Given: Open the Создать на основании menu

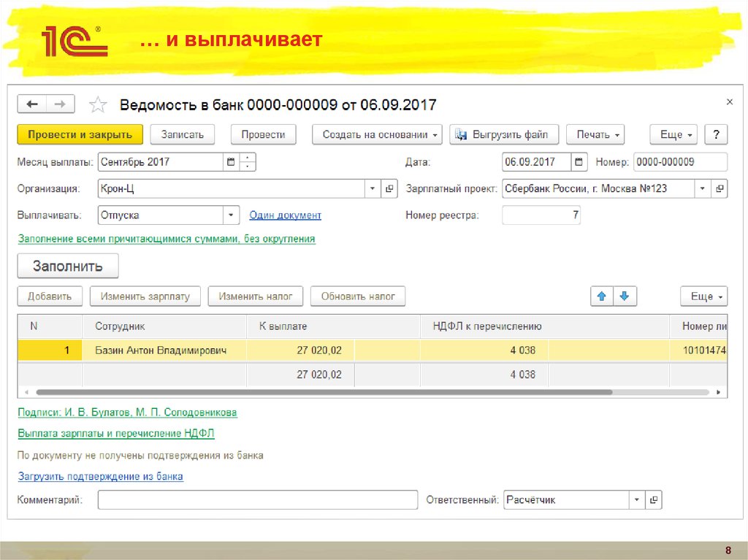Looking at the screenshot, I should coord(377,134).
